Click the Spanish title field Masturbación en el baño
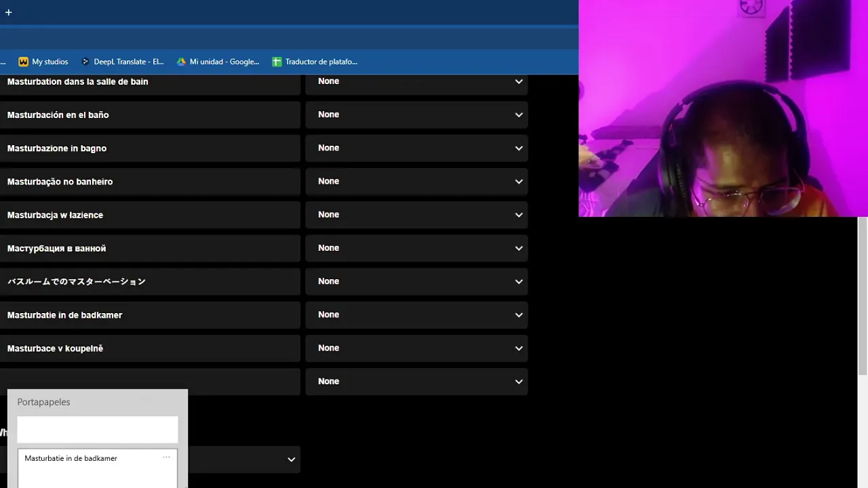 (150, 115)
